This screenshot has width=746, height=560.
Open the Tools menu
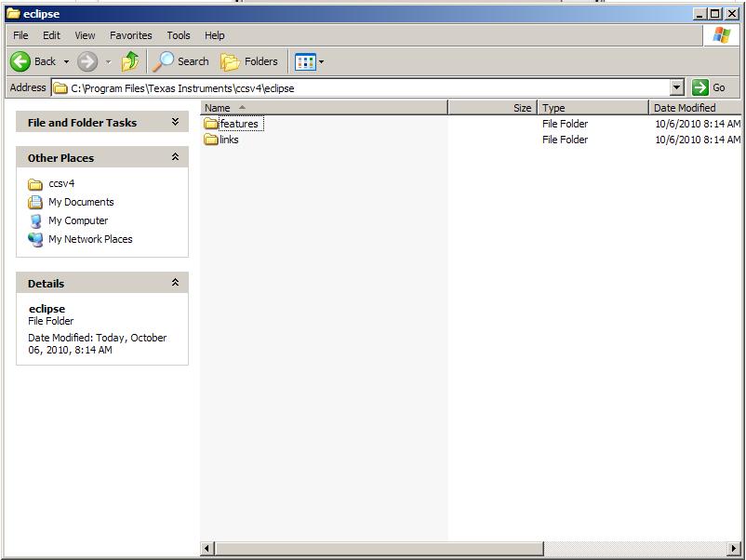pyautogui.click(x=179, y=35)
